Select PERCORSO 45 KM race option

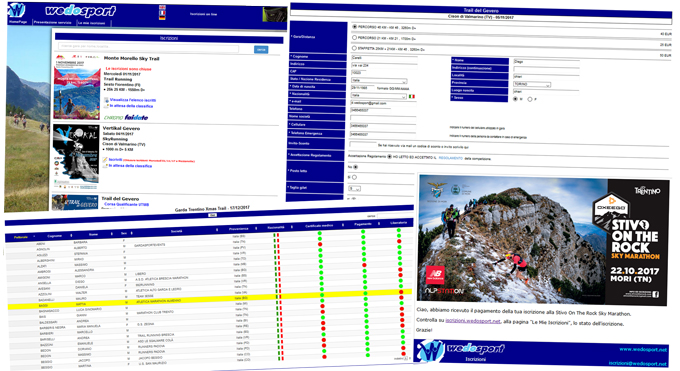[x=355, y=27]
